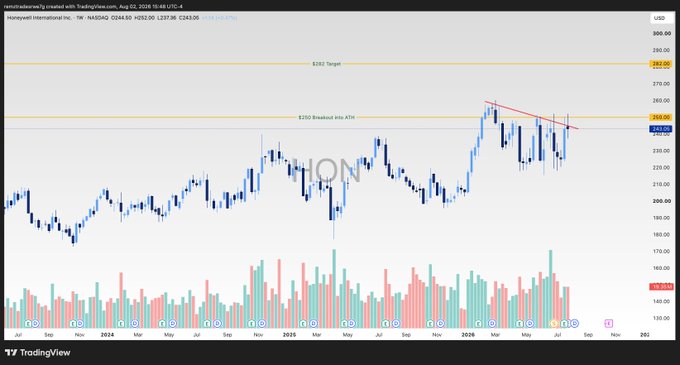Select the red descending trendline
Image resolution: width=680 pixels, height=365 pixels.
531,115
